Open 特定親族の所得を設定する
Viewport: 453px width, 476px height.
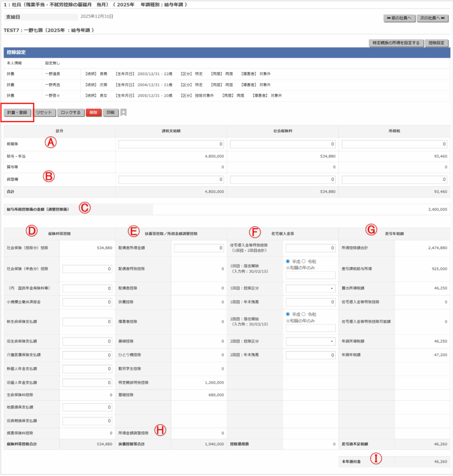coord(395,43)
